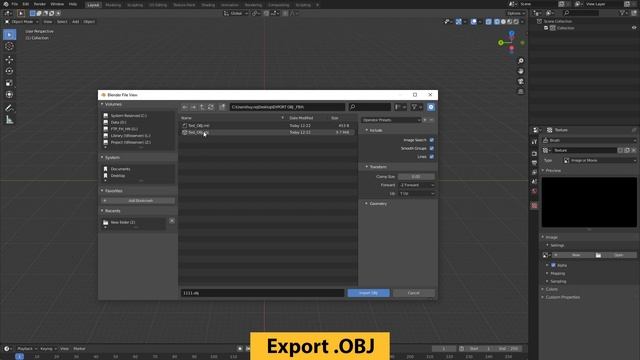Click Add Bookmark button
Screen dimensions: 640x360
coord(138,201)
